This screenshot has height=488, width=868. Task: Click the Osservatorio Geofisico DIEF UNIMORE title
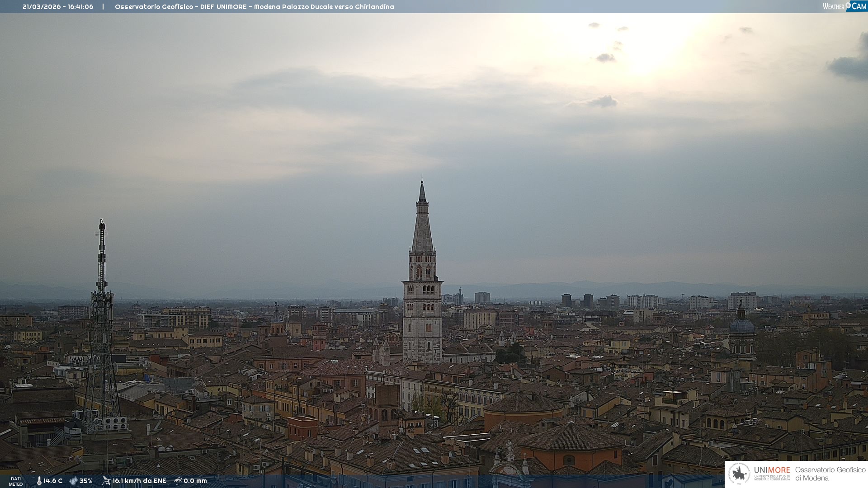tap(254, 7)
